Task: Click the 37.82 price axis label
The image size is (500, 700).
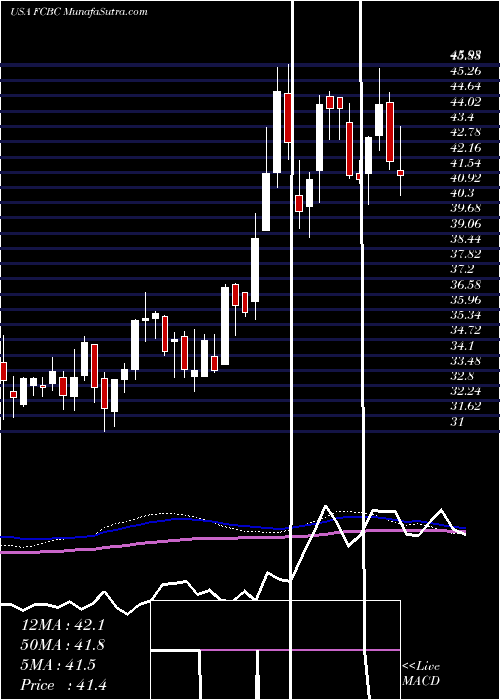Action: click(466, 254)
